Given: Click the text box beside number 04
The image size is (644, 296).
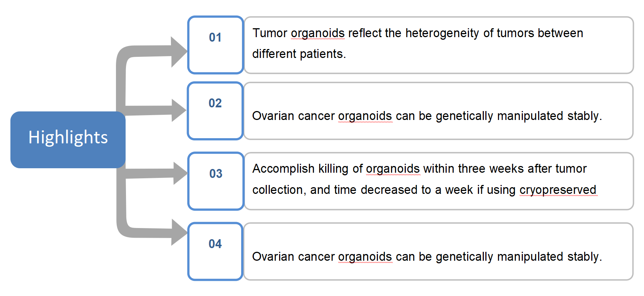Looking at the screenshot, I should [x=438, y=251].
